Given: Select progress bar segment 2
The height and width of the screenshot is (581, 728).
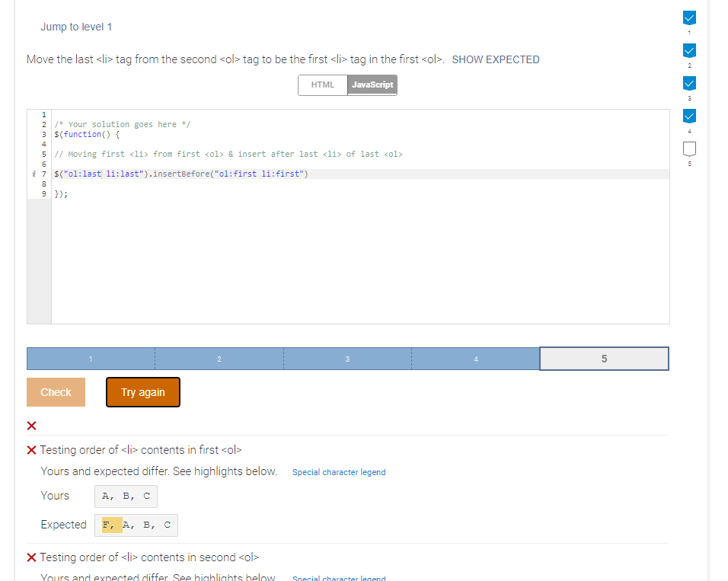Looking at the screenshot, I should 219,359.
